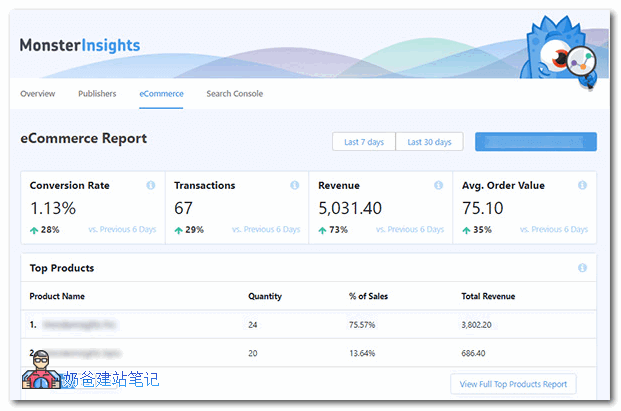The image size is (621, 411).
Task: Click the Revenue info icon
Action: [438, 185]
